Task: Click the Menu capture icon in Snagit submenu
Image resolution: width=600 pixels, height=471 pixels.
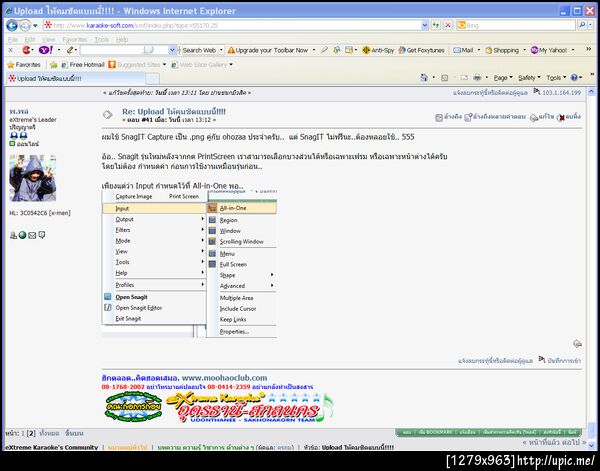Action: pos(212,253)
